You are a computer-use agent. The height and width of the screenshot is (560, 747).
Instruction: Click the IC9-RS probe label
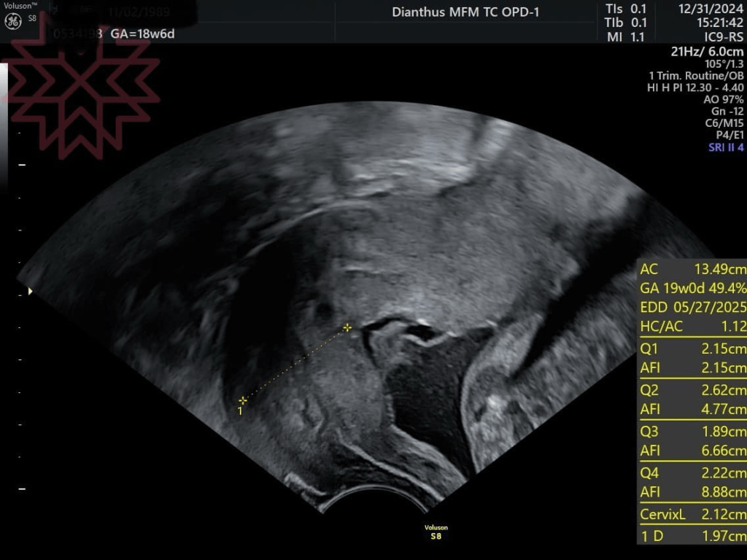[722, 36]
